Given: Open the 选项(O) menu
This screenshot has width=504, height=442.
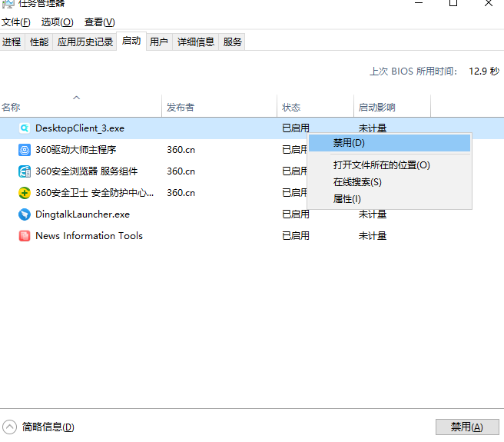Looking at the screenshot, I should click(57, 22).
